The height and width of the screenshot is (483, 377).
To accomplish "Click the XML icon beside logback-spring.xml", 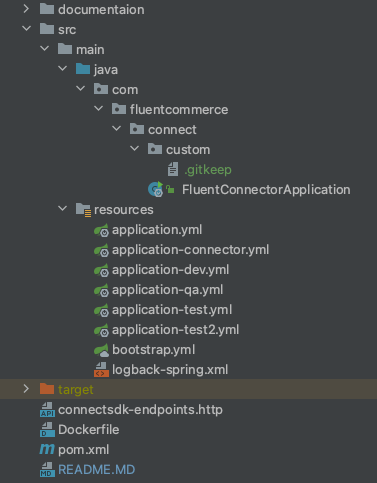I will (x=101, y=370).
